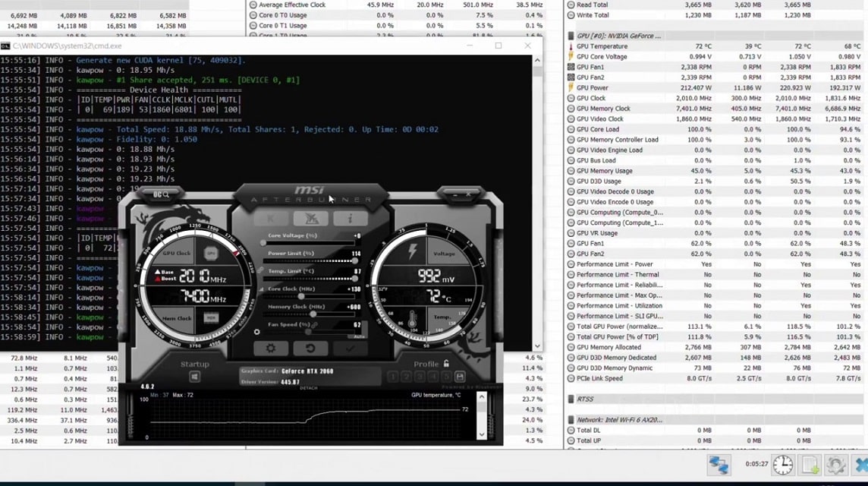Launch Kombustor with the K button

click(x=271, y=219)
